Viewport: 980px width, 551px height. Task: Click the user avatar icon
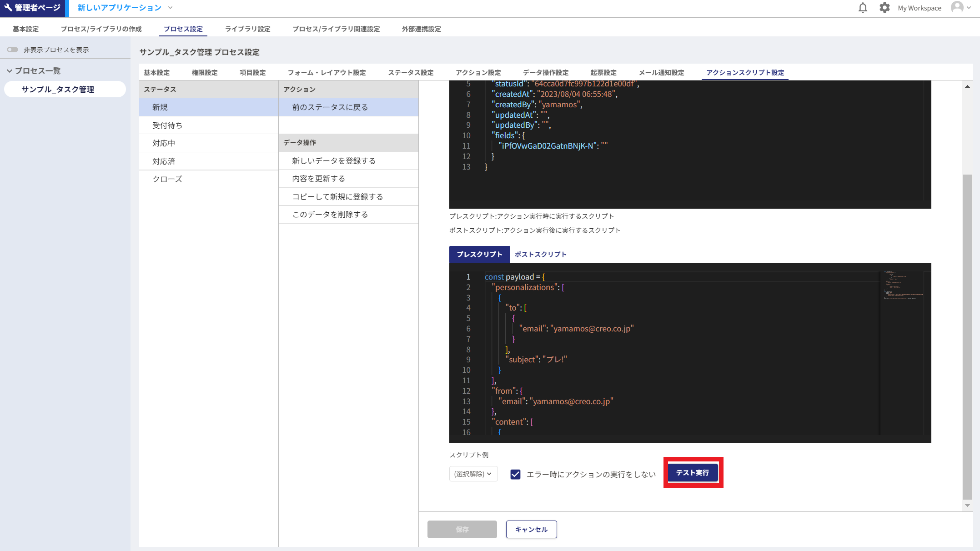pos(957,8)
